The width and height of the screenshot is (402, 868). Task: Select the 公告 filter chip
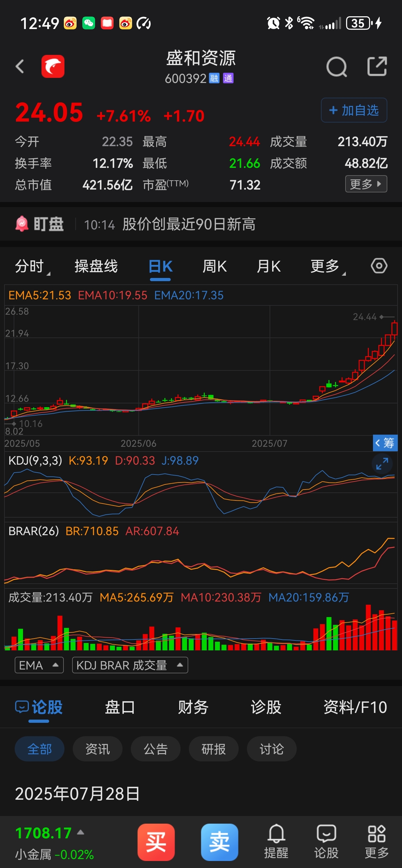coord(156,749)
